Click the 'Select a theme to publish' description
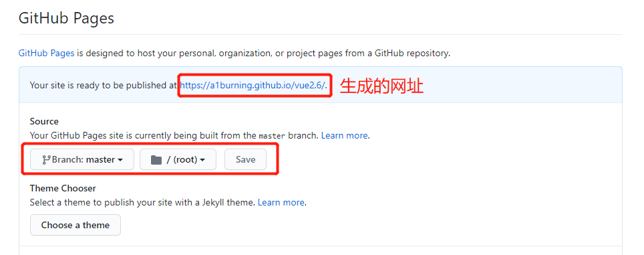644x255 pixels. click(143, 202)
